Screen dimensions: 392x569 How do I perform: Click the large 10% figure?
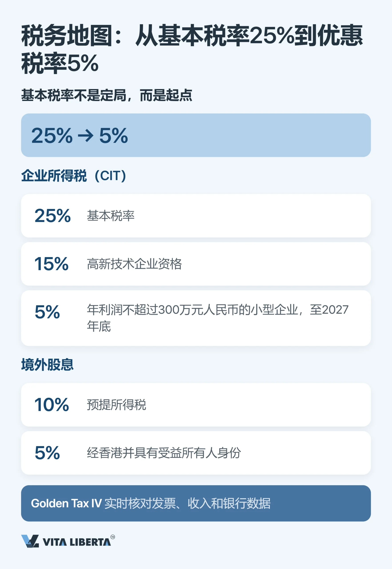coord(52,405)
